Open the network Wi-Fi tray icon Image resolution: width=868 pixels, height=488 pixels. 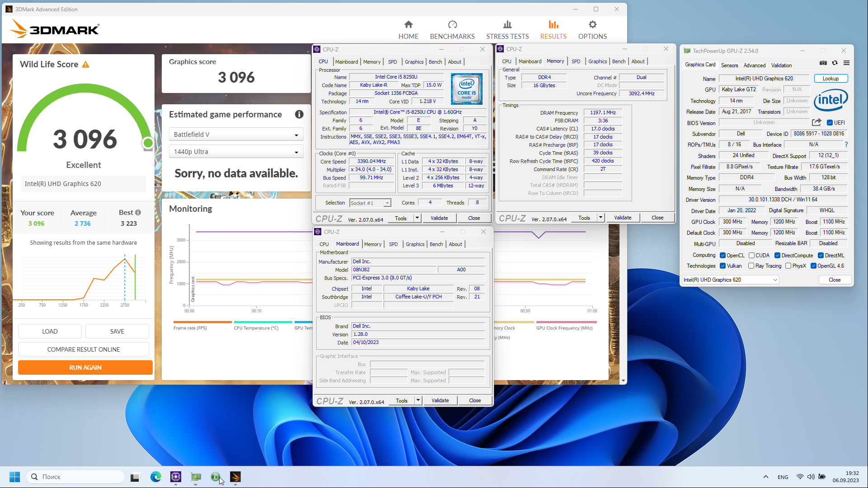[x=800, y=477]
